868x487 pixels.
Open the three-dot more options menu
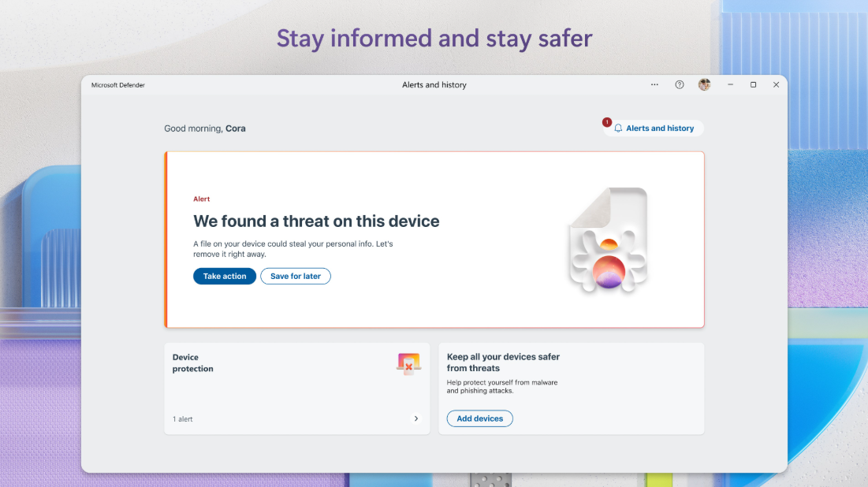click(654, 84)
